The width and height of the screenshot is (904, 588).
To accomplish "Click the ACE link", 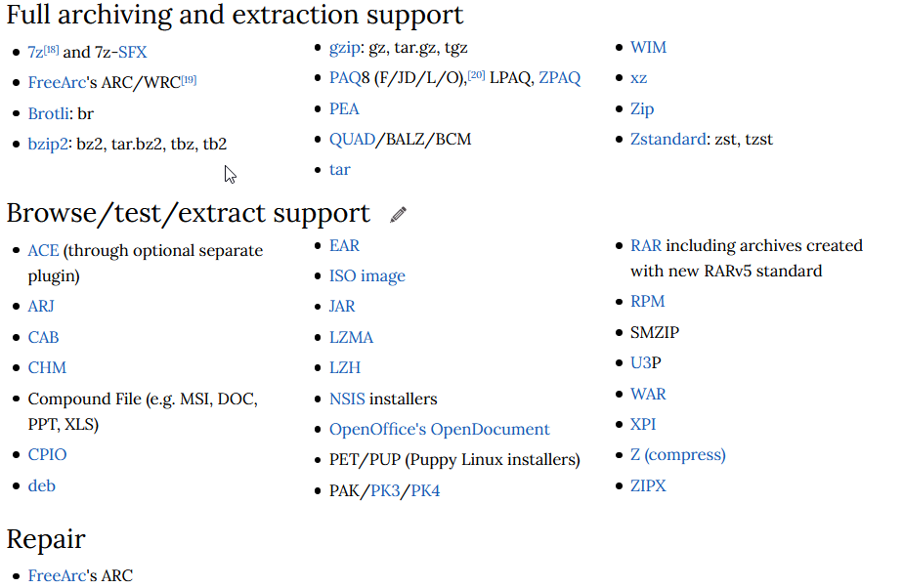I will click(43, 251).
